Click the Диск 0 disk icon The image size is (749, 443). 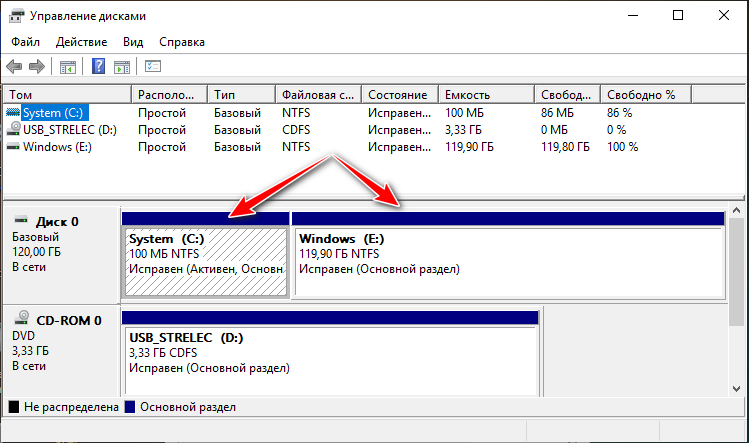(21, 220)
